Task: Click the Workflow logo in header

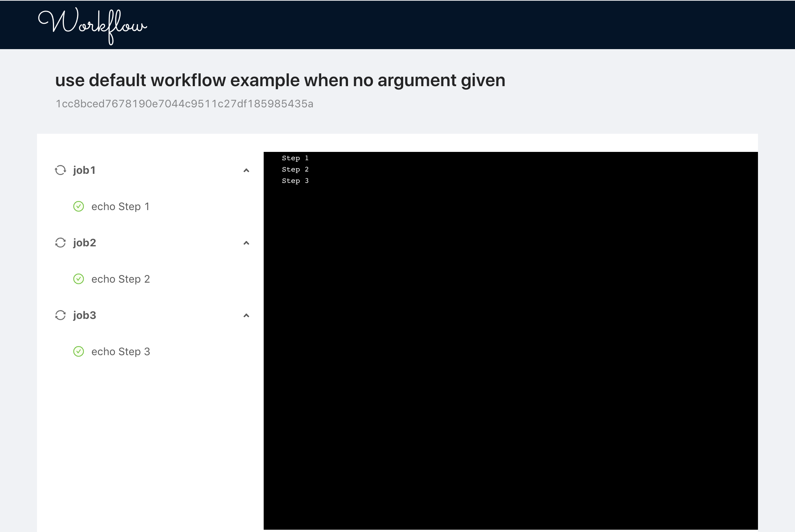Action: tap(93, 25)
